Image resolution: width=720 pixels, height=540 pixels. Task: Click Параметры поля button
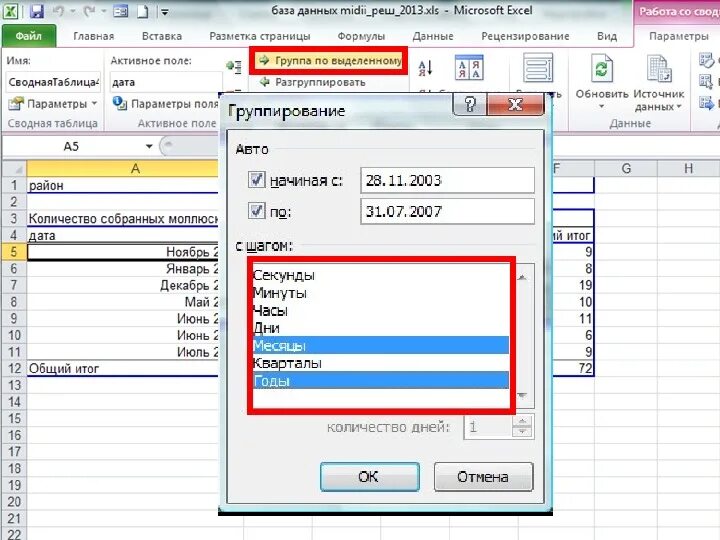[166, 104]
